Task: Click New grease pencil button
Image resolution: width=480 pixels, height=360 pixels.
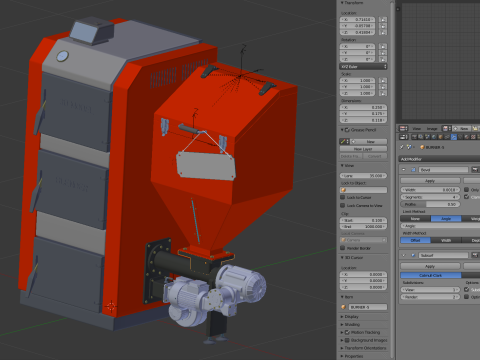Action: [370, 142]
